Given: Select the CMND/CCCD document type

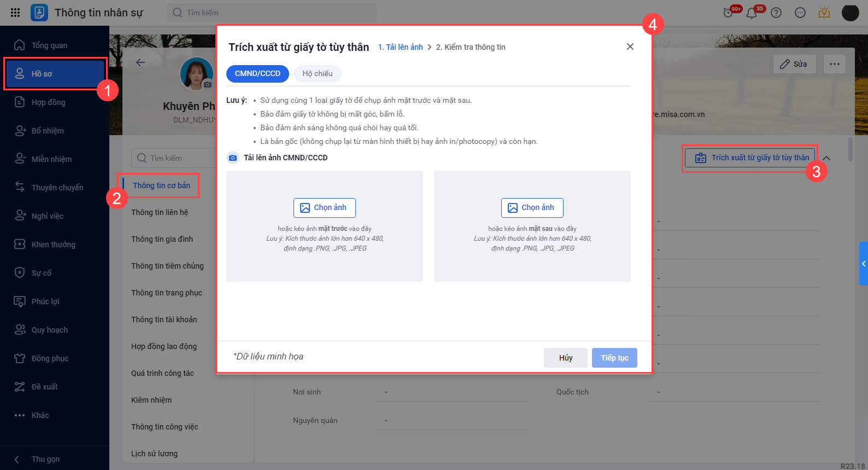Looking at the screenshot, I should coord(257,73).
